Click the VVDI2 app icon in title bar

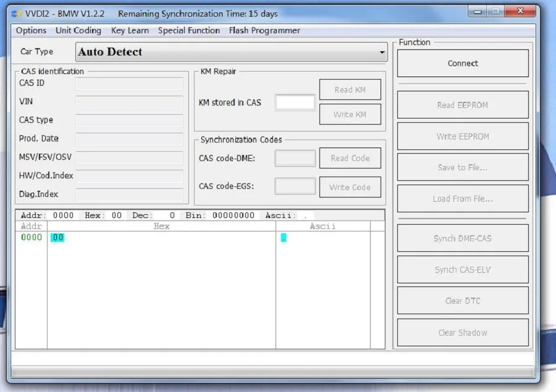pyautogui.click(x=16, y=14)
